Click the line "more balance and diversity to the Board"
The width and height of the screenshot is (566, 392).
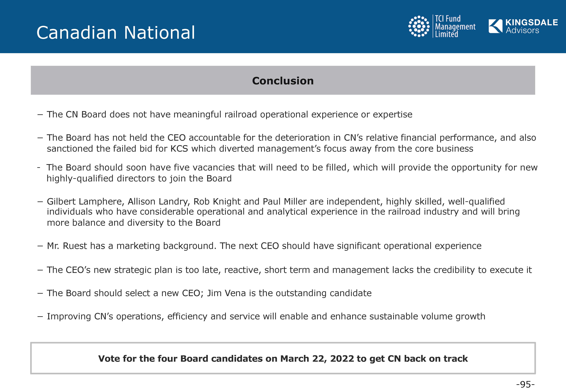pos(134,223)
